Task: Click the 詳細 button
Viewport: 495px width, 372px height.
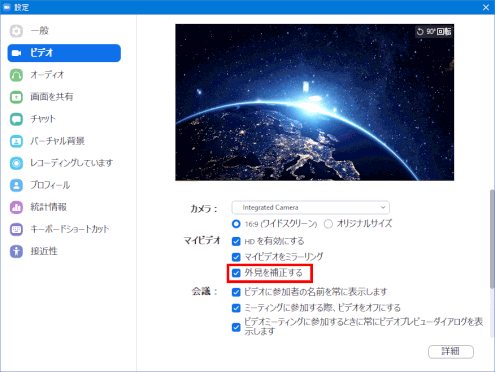Action: tap(451, 352)
